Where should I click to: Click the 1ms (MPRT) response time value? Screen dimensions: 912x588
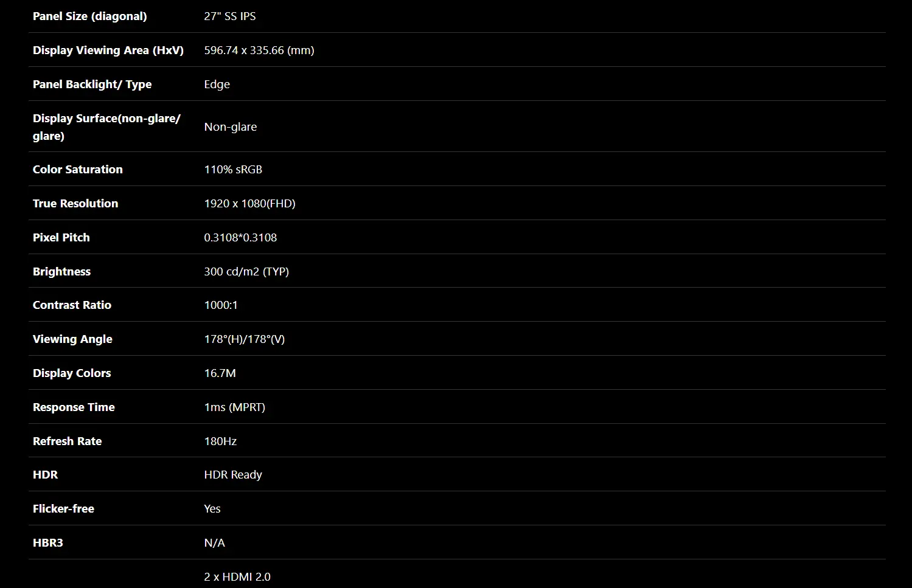point(234,407)
